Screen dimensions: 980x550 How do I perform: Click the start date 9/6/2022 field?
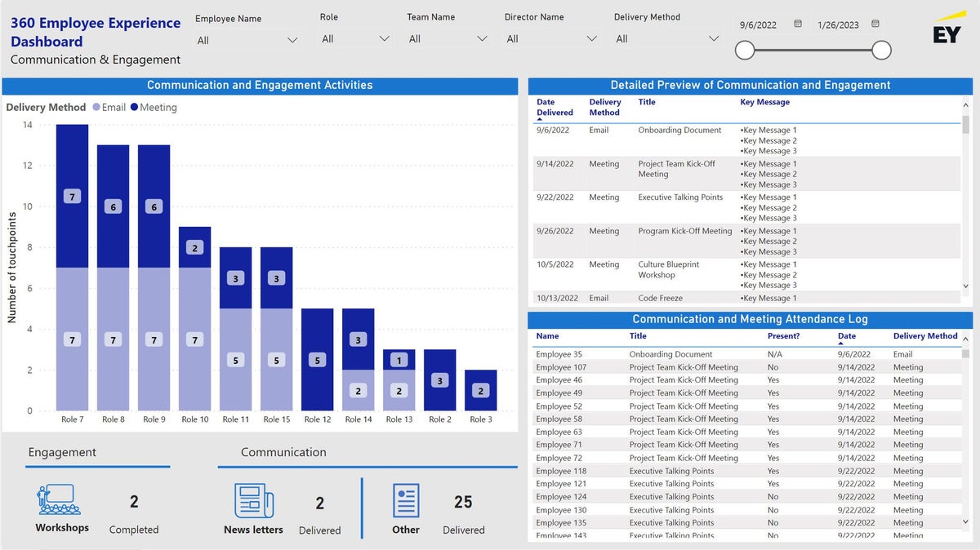click(x=759, y=25)
